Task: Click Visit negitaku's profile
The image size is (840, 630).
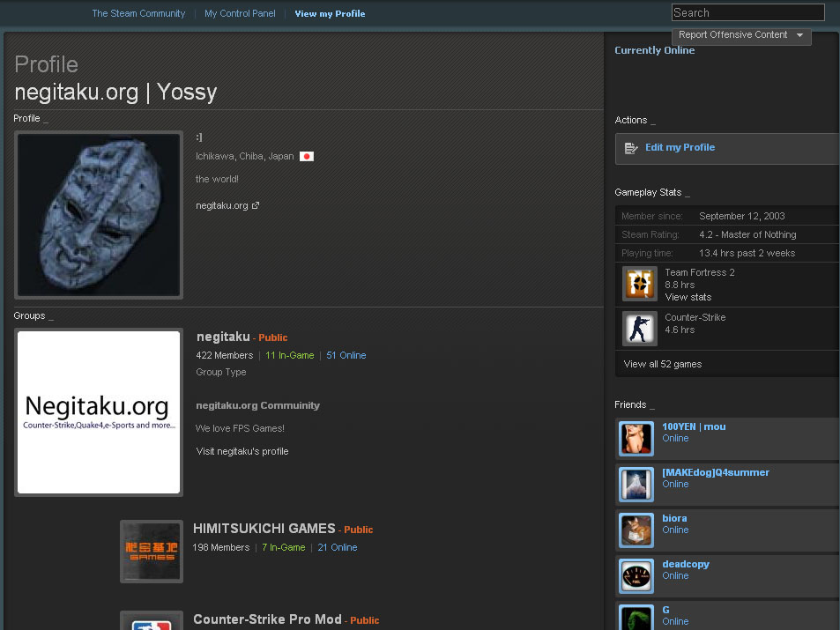Action: point(242,451)
